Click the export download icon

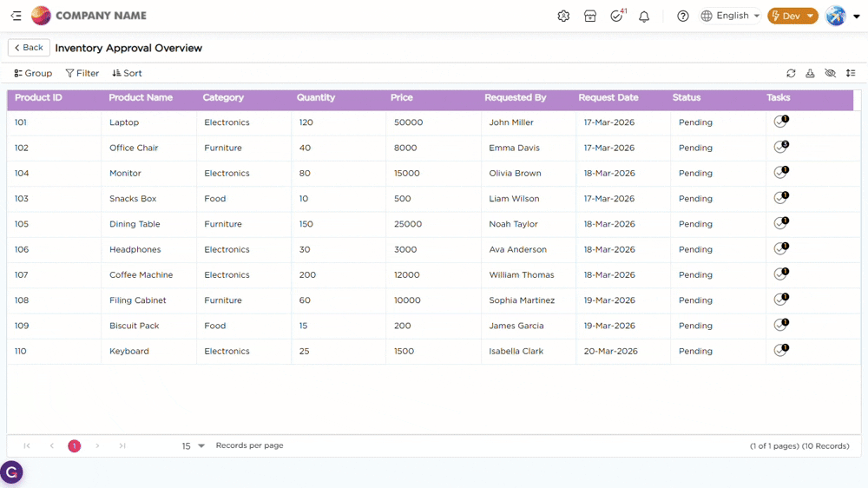tap(810, 74)
